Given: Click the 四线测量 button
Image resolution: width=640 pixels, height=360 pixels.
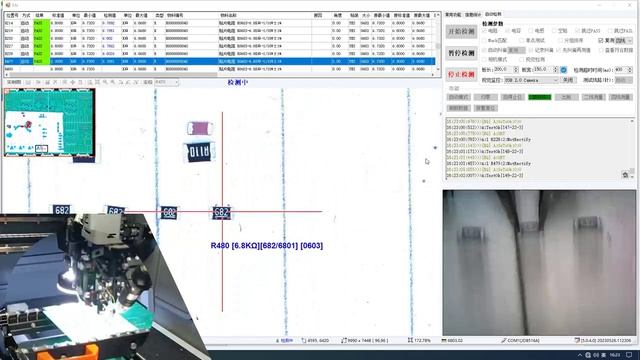Looking at the screenshot, I should pyautogui.click(x=620, y=97).
